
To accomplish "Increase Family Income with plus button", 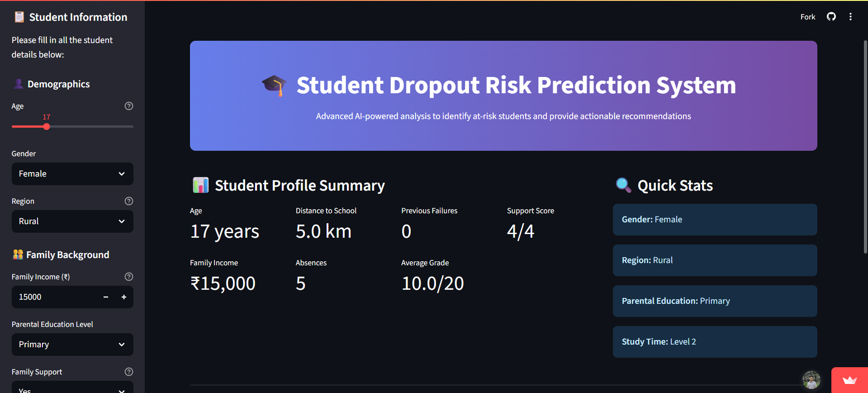I will coord(124,297).
